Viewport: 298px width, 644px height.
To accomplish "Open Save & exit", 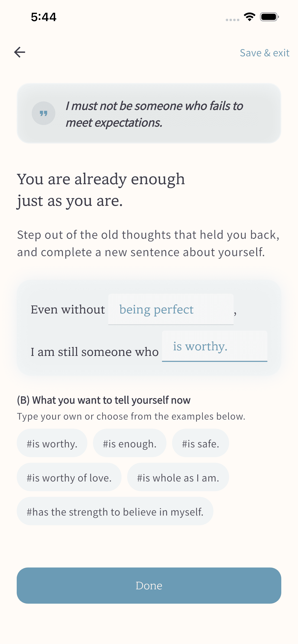I will click(x=265, y=53).
